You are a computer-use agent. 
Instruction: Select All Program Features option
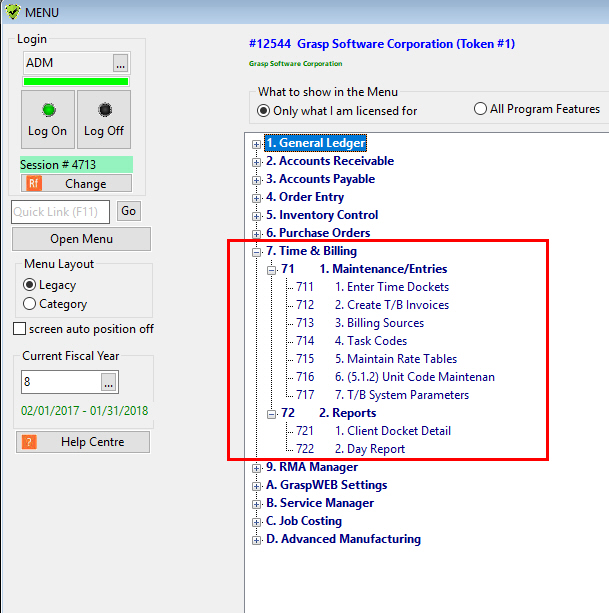[x=480, y=109]
